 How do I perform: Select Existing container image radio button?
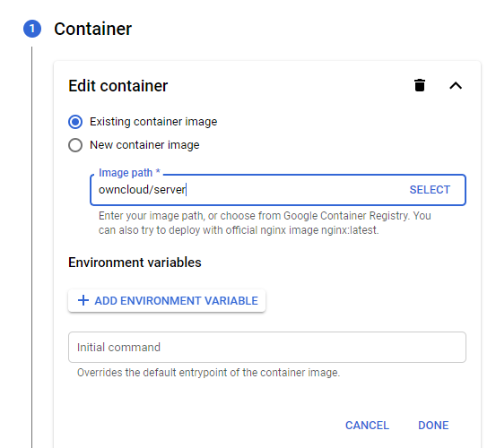click(75, 122)
